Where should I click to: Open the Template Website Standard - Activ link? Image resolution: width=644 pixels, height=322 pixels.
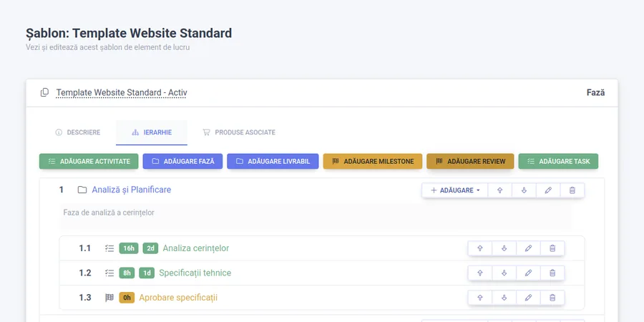[x=122, y=93]
